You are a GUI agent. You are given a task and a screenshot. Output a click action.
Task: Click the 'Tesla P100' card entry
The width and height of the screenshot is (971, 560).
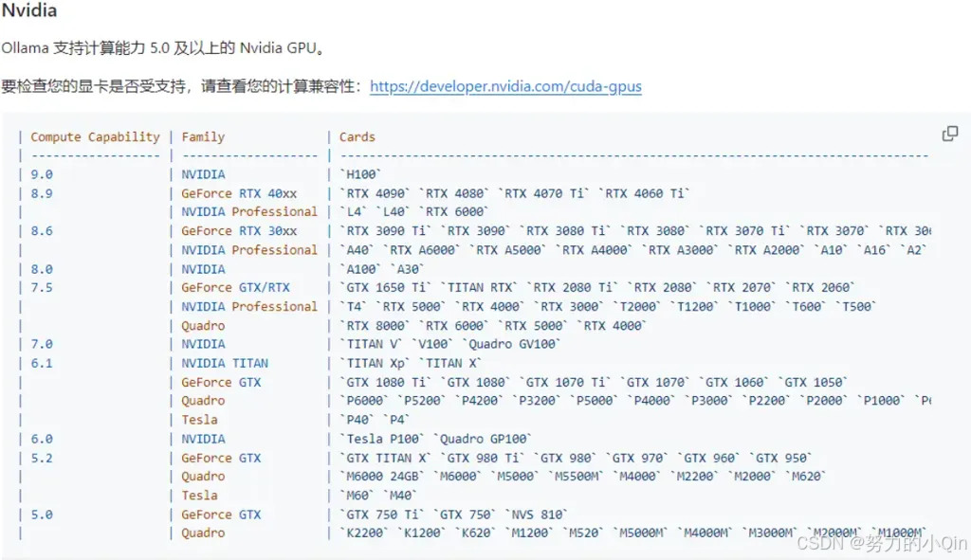point(382,439)
